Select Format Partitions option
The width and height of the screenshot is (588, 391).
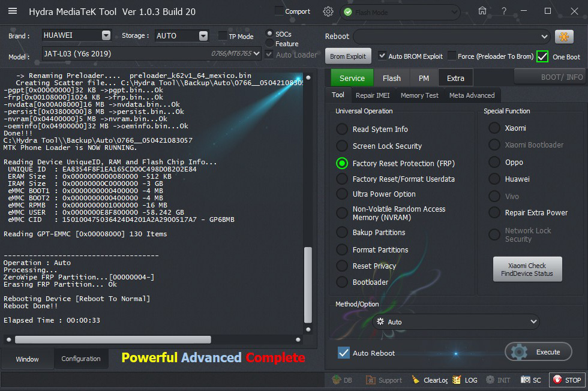342,249
